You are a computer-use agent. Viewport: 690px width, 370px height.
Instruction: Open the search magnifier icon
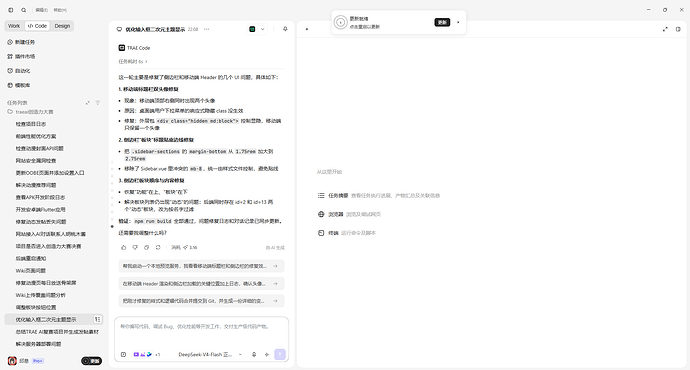point(24,10)
